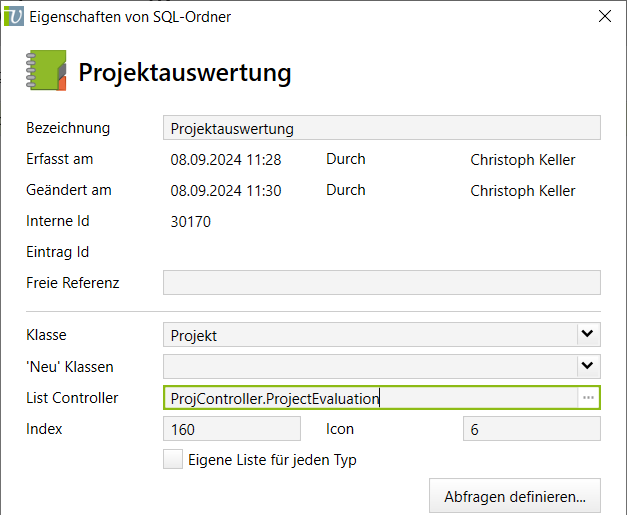Click the application logo in the title bar
This screenshot has height=515, width=627.
14,16
